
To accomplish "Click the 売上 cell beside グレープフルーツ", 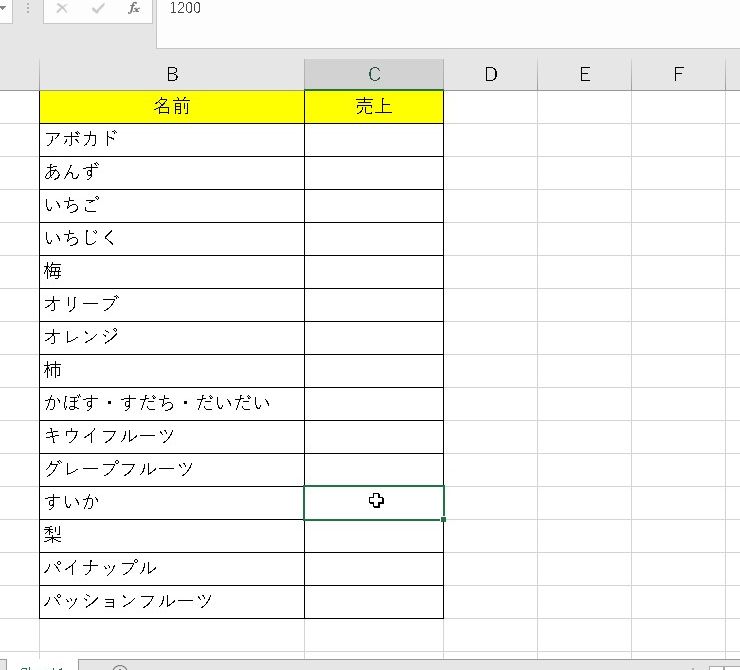I will tap(374, 470).
